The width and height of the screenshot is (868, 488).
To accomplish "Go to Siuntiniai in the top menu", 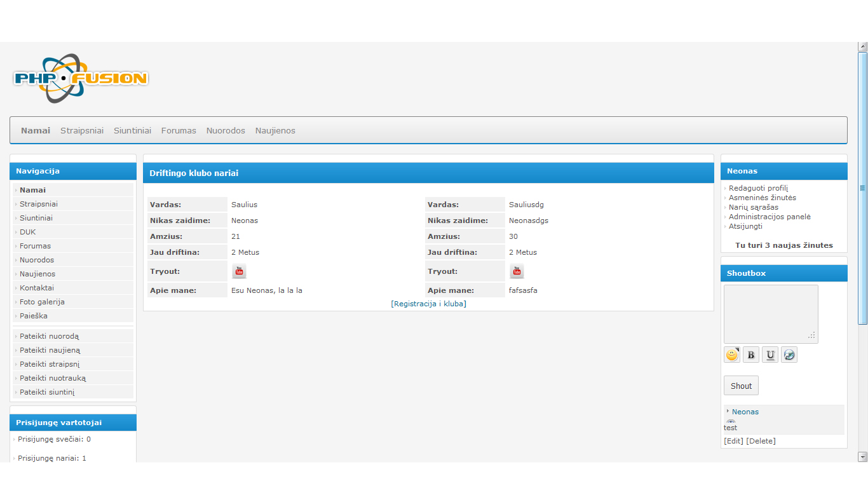I will click(132, 130).
